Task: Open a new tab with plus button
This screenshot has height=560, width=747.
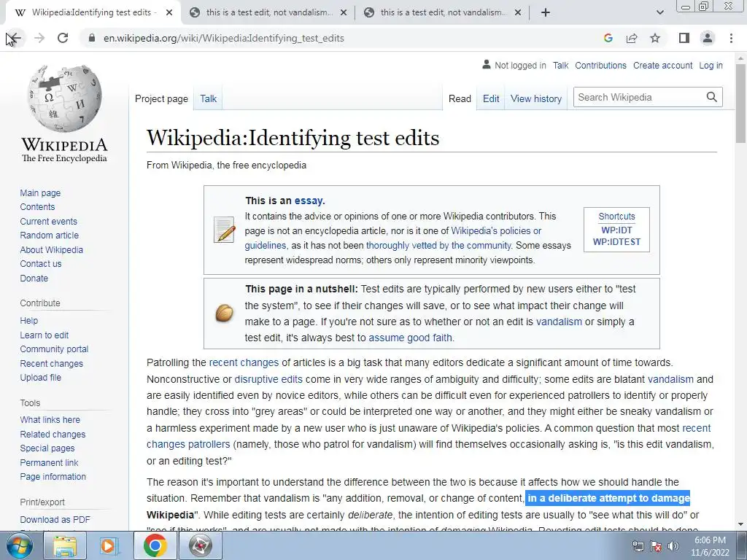Action: point(546,13)
